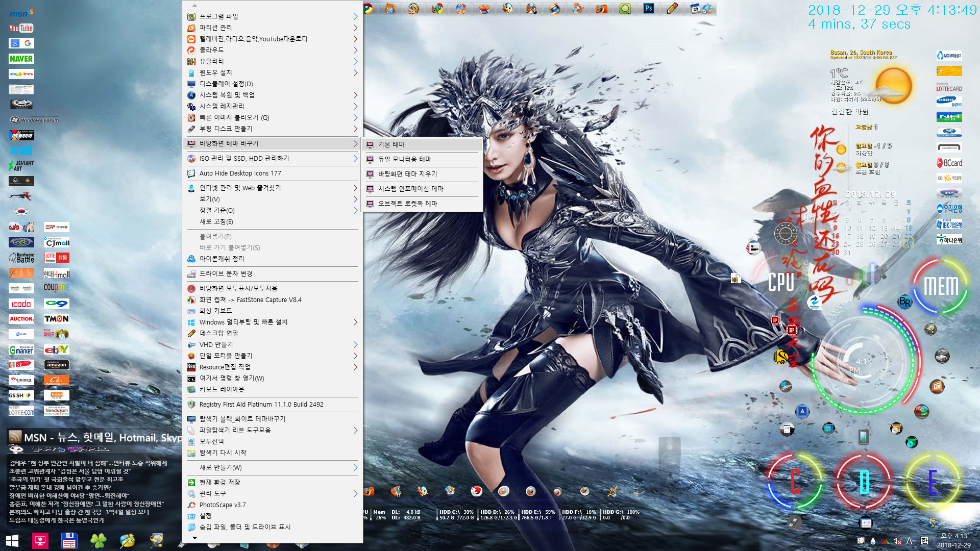Click the C drive circular gauge
Image resolution: width=980 pixels, height=551 pixels.
tap(795, 481)
